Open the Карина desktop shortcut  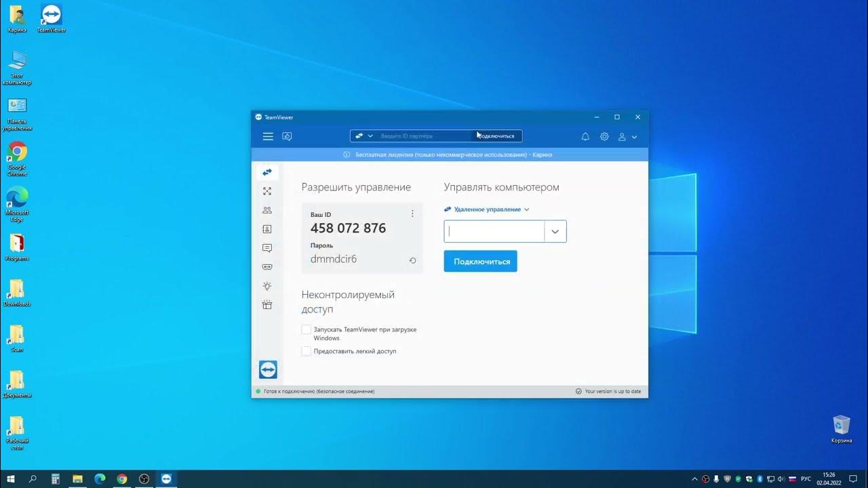(17, 19)
